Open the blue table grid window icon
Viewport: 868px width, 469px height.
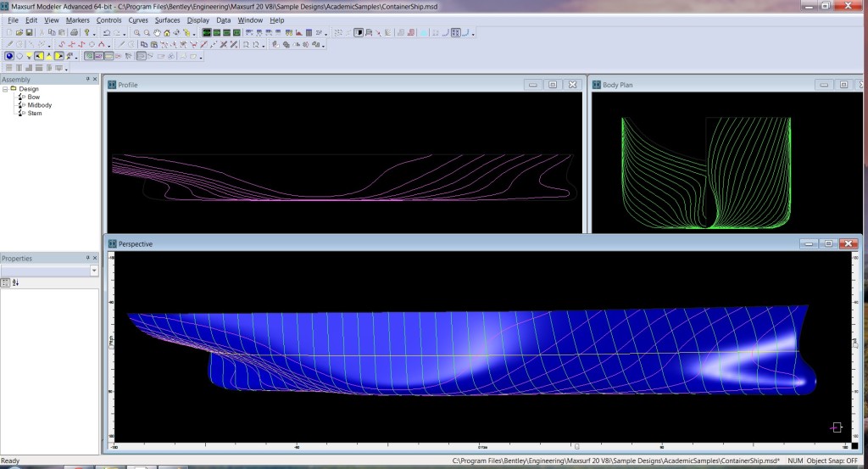(x=309, y=33)
